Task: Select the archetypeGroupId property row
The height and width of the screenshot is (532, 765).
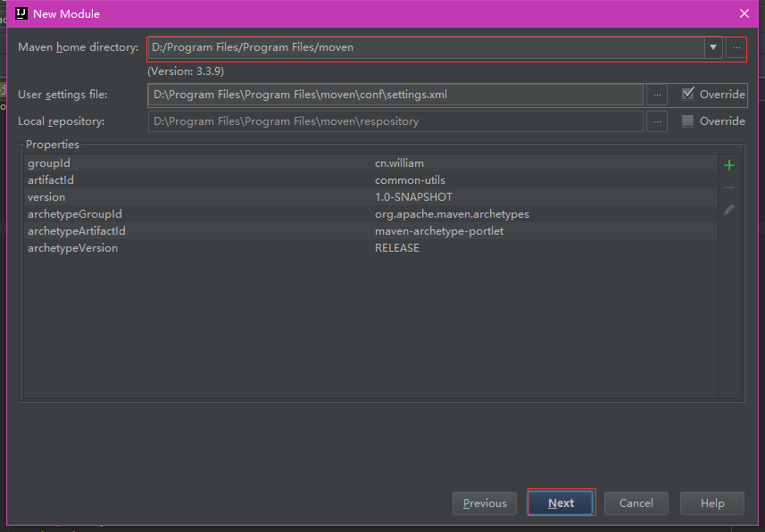Action: (x=370, y=213)
